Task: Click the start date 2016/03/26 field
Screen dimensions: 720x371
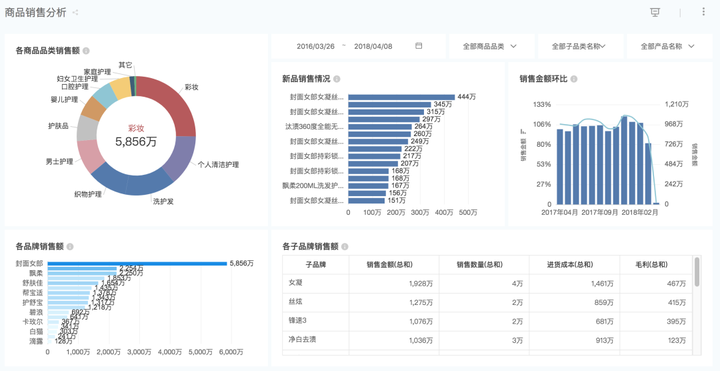Action: 315,46
